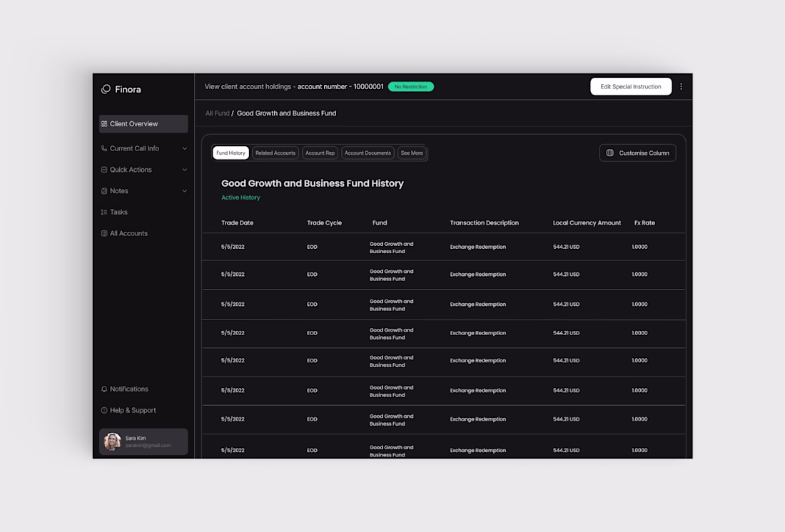Click the Notes icon in sidebar
The width and height of the screenshot is (785, 532).
click(x=104, y=190)
